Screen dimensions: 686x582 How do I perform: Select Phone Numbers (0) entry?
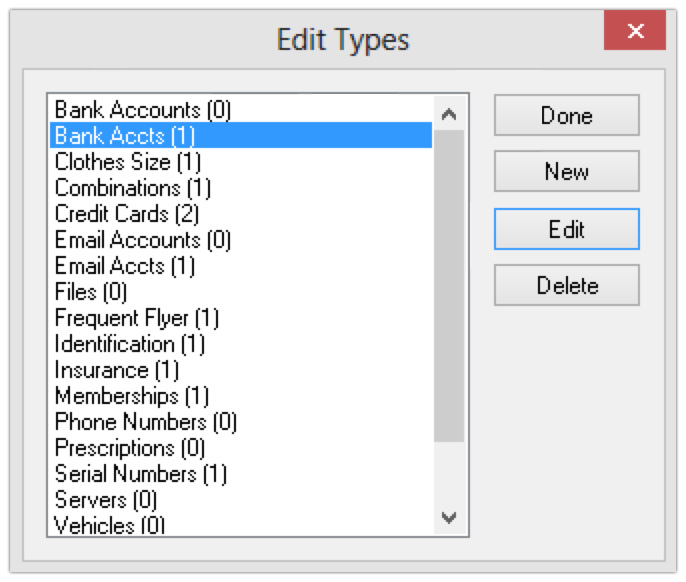[241, 422]
